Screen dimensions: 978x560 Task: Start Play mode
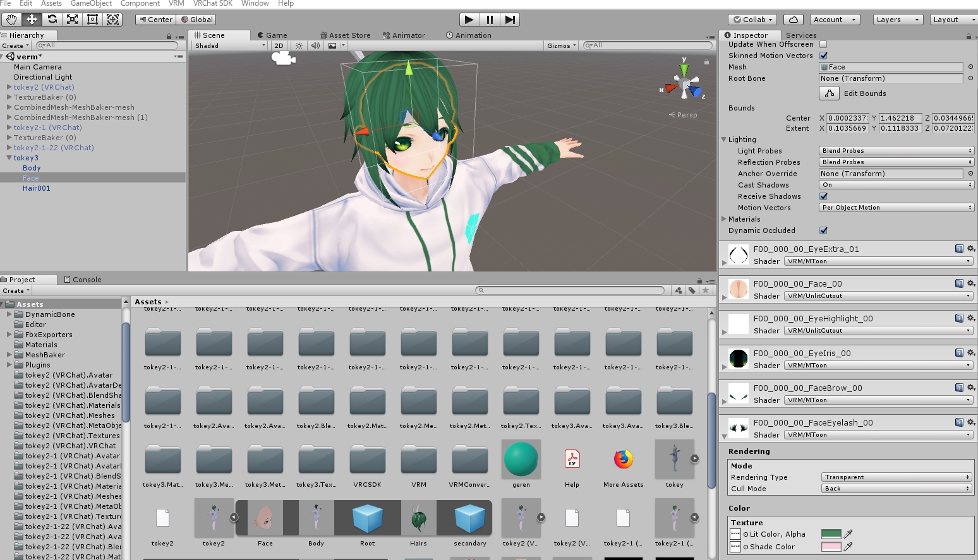(469, 20)
